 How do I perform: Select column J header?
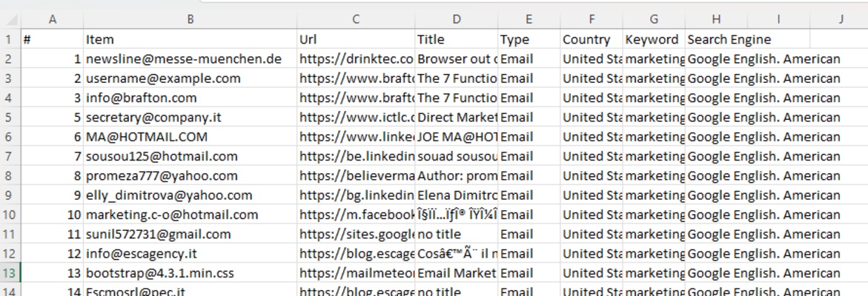pos(839,19)
